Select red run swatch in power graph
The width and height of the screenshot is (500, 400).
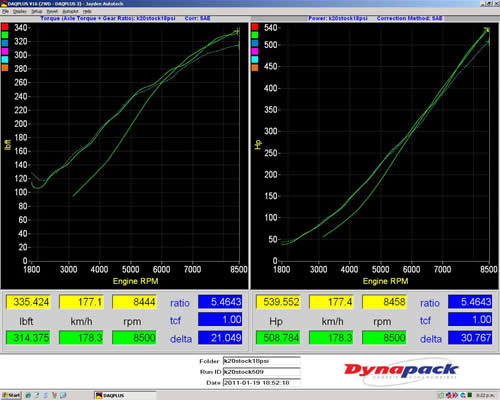point(255,27)
